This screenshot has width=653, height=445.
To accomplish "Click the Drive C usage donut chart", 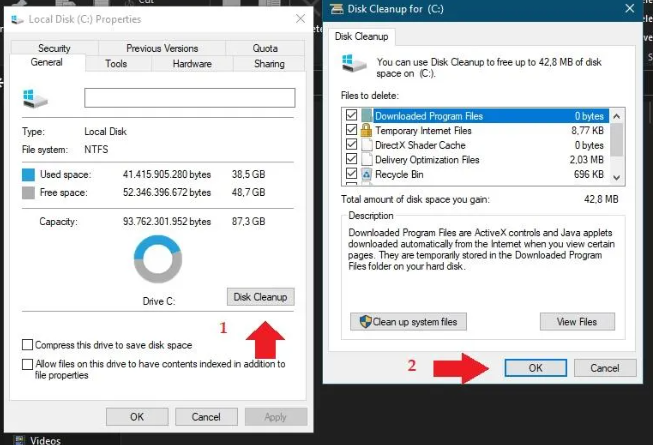I will (x=158, y=259).
